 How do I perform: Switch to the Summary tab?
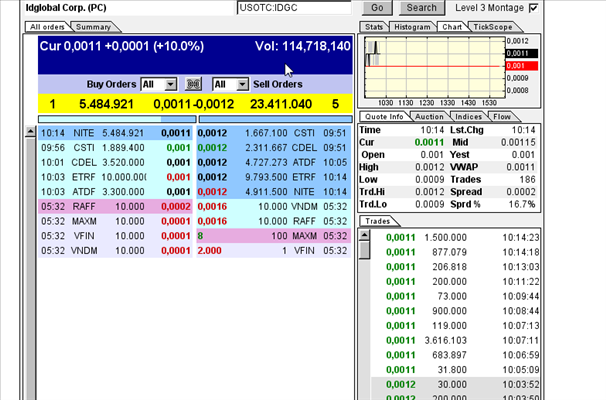tap(94, 27)
